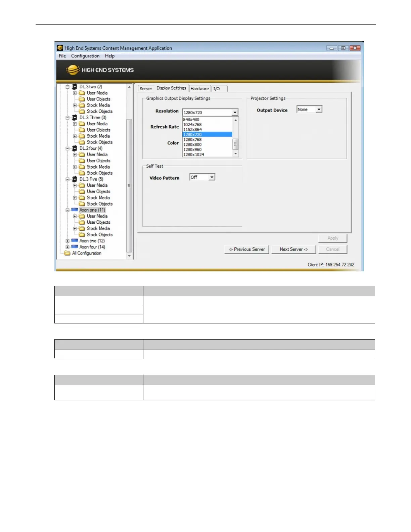Choose 1280x960 from the resolution list
411x532 pixels.
[207, 150]
